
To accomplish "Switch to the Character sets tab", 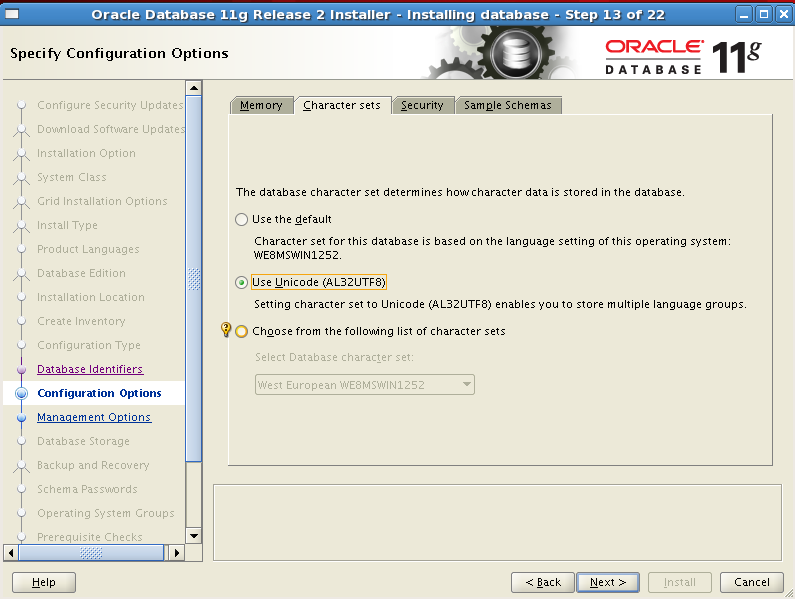I will coord(342,105).
